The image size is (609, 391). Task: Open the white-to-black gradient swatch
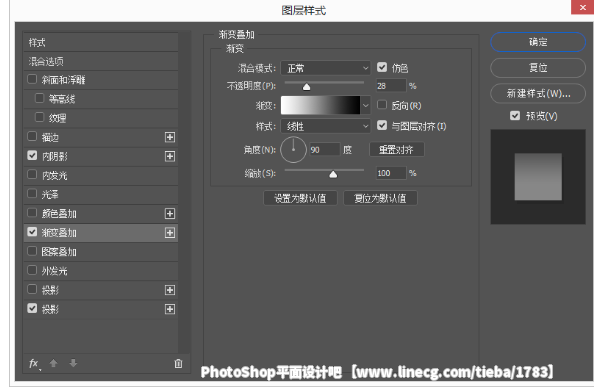tap(320, 105)
